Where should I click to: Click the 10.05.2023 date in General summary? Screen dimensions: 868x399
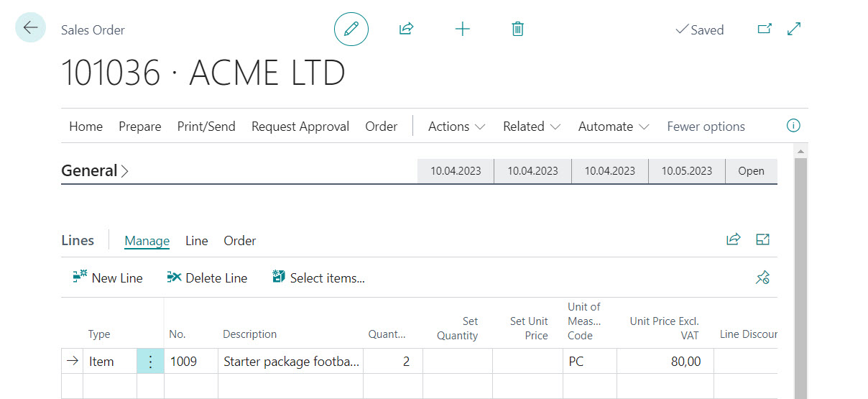coord(687,171)
